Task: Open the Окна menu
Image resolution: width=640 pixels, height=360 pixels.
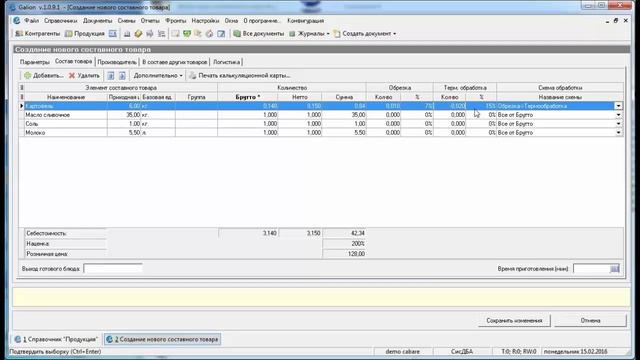Action: [231, 20]
